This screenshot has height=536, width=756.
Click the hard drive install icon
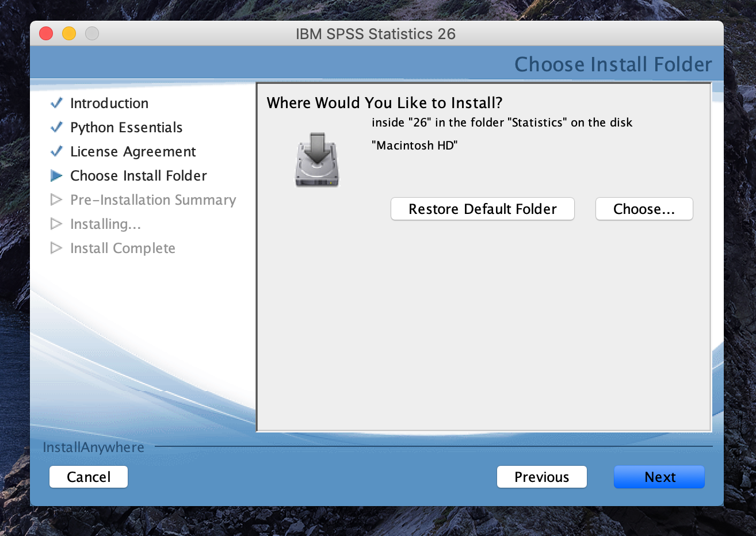pos(317,160)
